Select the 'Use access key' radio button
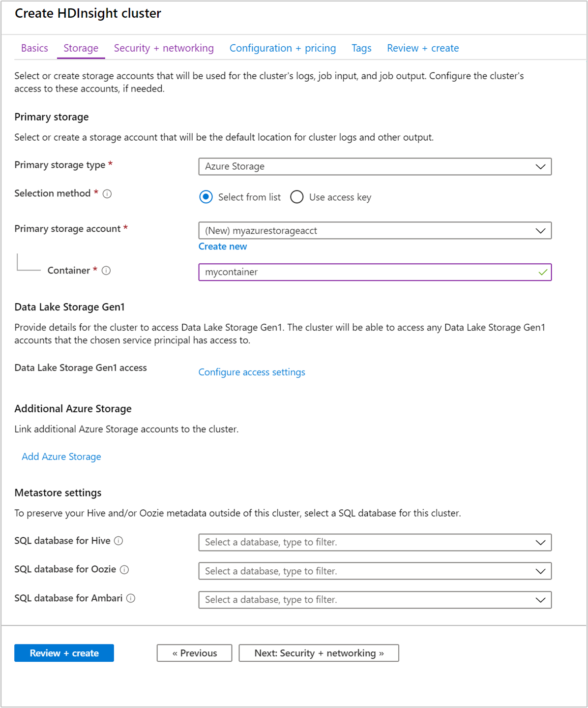The image size is (588, 708). [x=297, y=197]
